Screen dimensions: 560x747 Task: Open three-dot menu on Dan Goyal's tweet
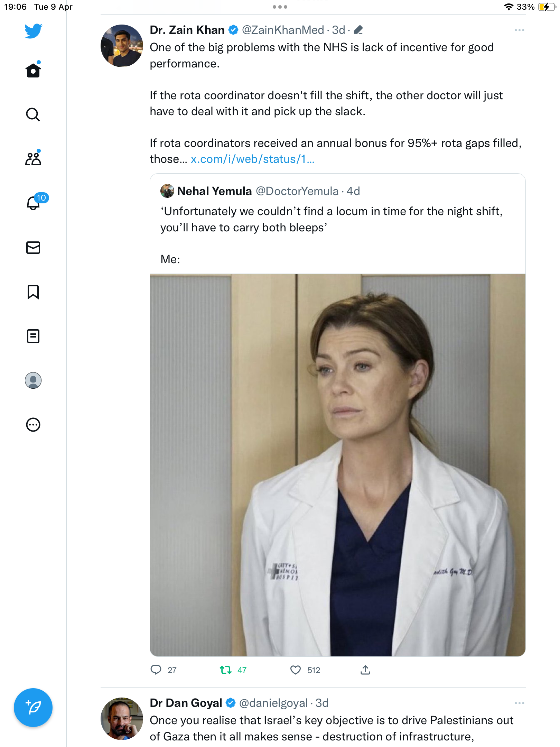pos(519,703)
